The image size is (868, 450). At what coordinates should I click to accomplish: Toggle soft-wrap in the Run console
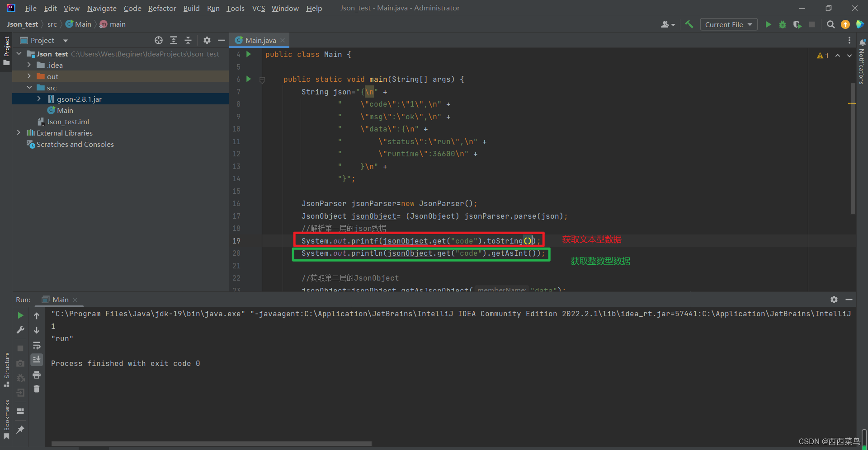pos(37,345)
